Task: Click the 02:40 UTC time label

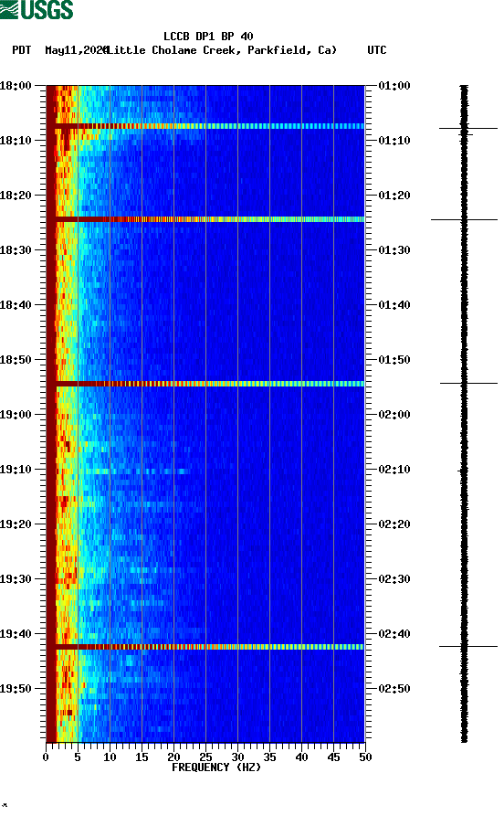Action: 394,634
